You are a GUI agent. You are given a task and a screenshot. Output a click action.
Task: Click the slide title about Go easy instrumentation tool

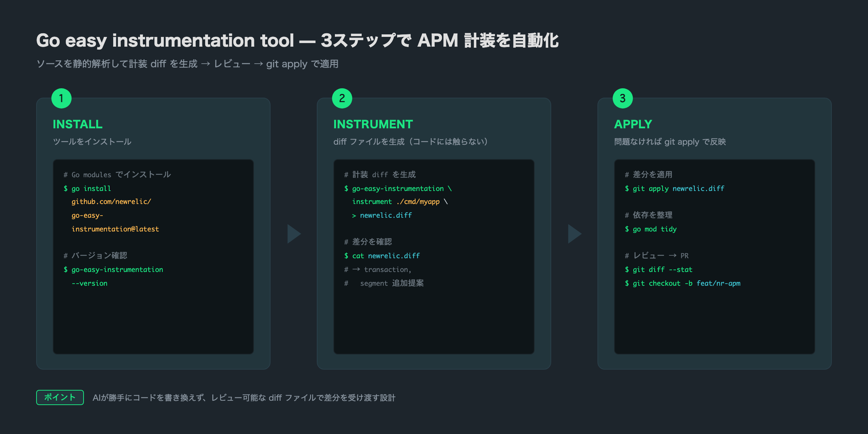pyautogui.click(x=297, y=41)
